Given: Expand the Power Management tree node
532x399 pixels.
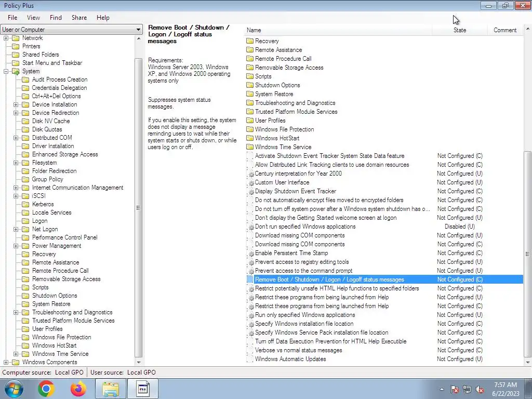Looking at the screenshot, I should [16, 246].
